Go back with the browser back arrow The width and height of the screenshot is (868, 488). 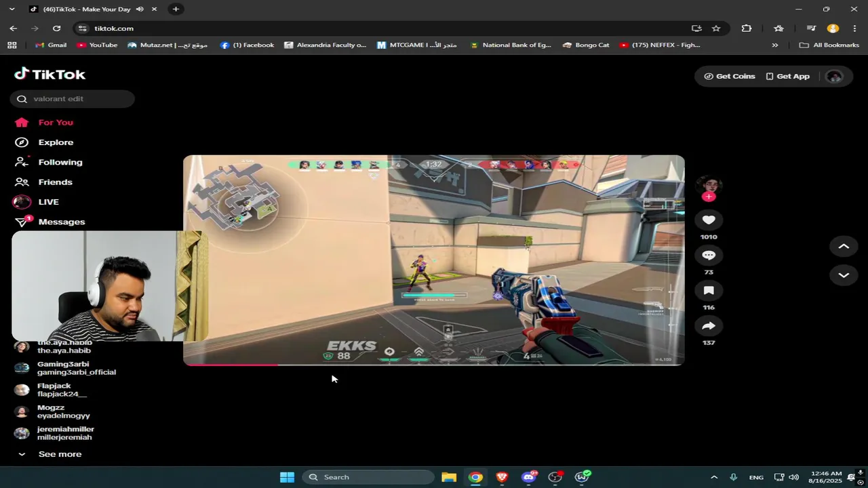pyautogui.click(x=14, y=28)
